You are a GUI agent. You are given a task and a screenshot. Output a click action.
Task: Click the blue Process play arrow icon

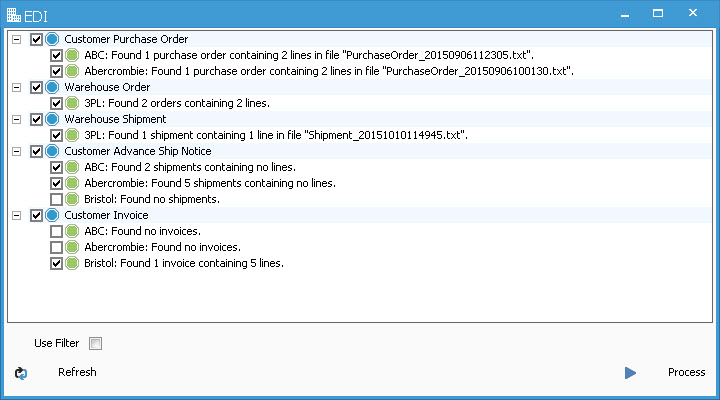coord(630,373)
